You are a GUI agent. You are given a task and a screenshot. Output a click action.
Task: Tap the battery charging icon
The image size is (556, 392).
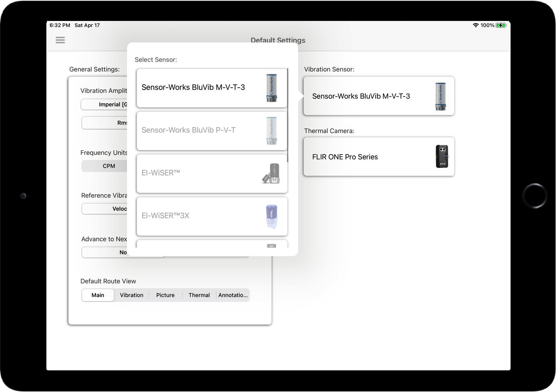[501, 25]
